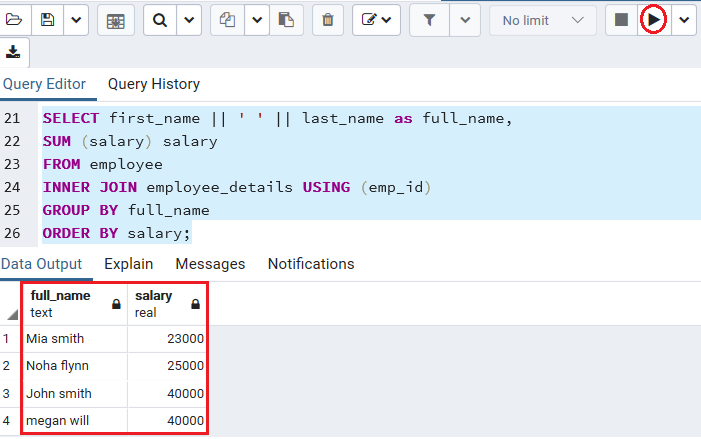Image resolution: width=701 pixels, height=439 pixels.
Task: Place cursor on SUM (salary) line
Action: (x=130, y=141)
